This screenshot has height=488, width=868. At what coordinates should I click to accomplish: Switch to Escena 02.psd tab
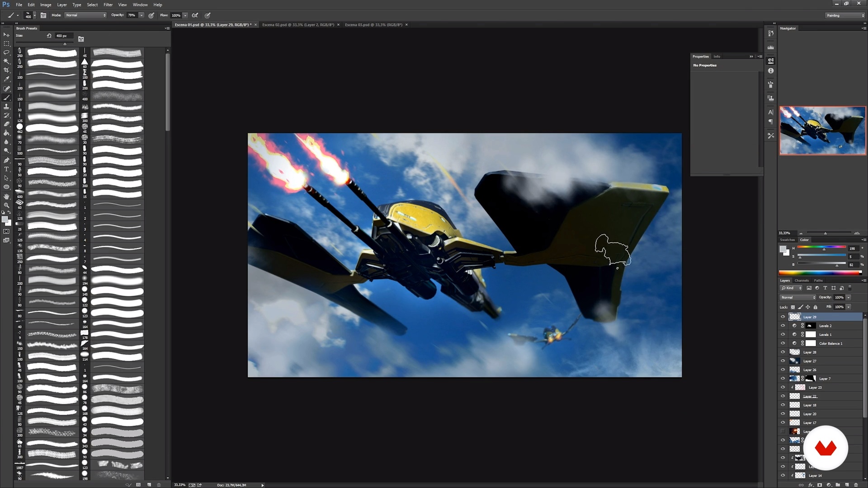[x=298, y=25]
